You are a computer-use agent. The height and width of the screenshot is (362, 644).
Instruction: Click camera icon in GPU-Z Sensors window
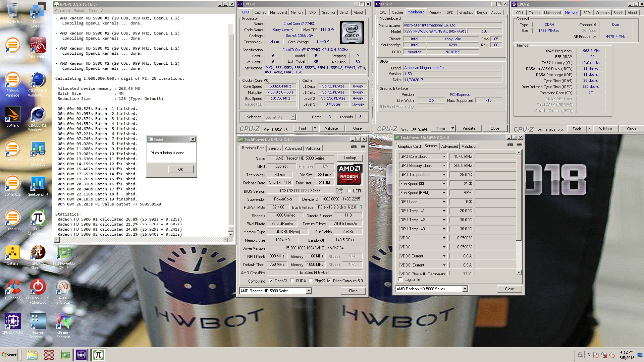[x=510, y=145]
